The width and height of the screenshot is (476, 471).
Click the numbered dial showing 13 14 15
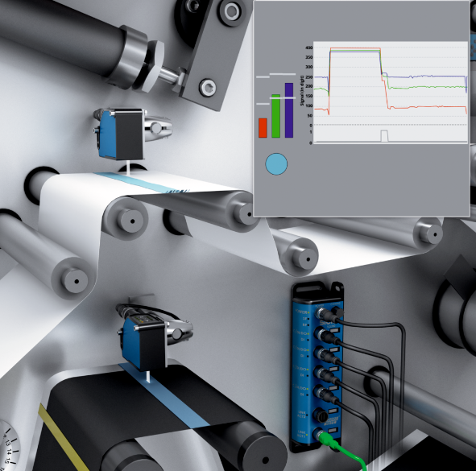[x=9, y=445]
